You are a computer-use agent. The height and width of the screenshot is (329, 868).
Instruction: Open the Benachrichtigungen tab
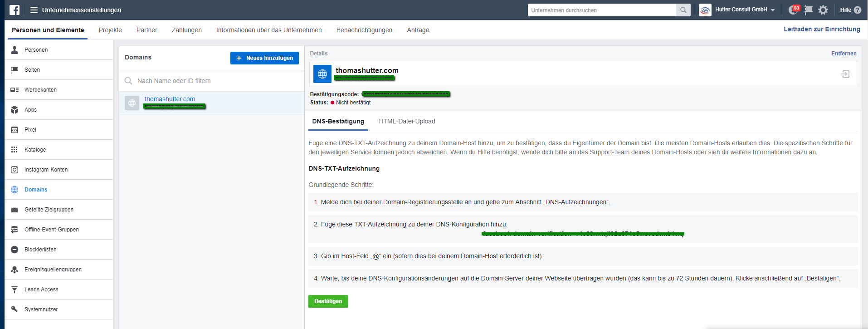tap(364, 30)
